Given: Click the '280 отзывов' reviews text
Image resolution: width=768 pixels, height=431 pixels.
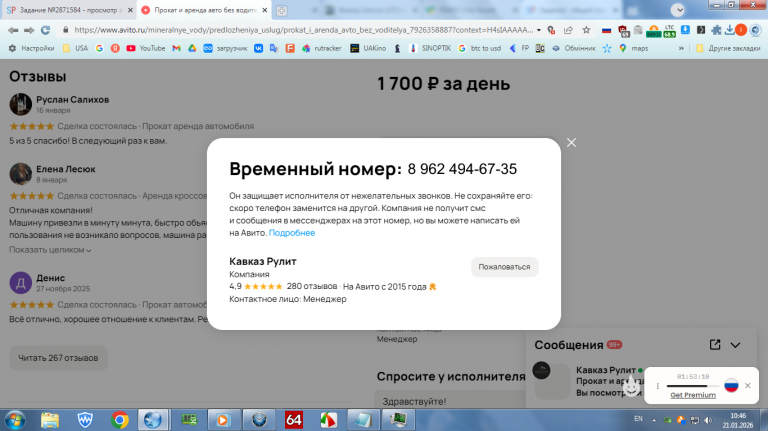Looking at the screenshot, I should coord(312,286).
